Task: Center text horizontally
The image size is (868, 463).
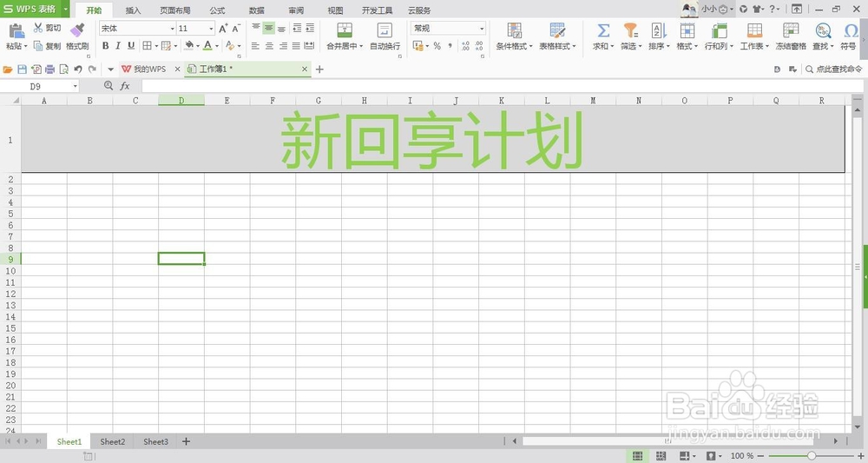Action: click(269, 46)
